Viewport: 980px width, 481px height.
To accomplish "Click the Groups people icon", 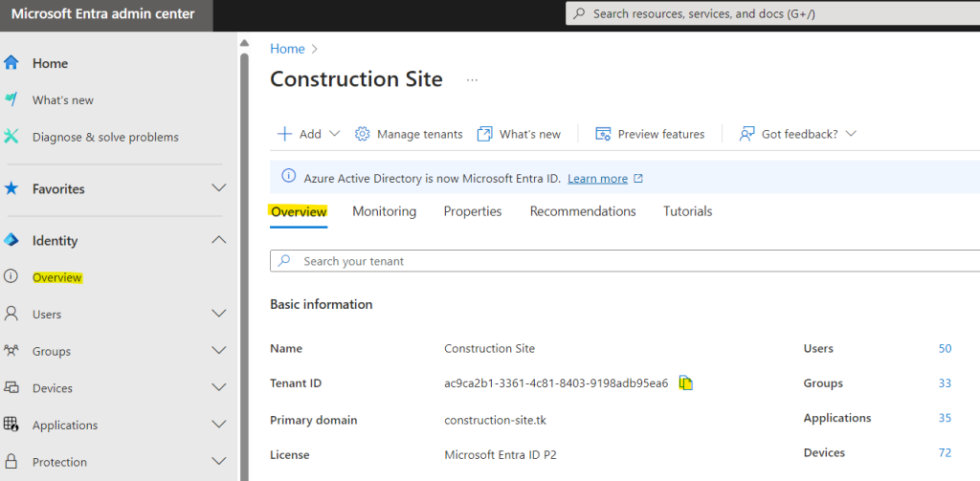I will [11, 351].
